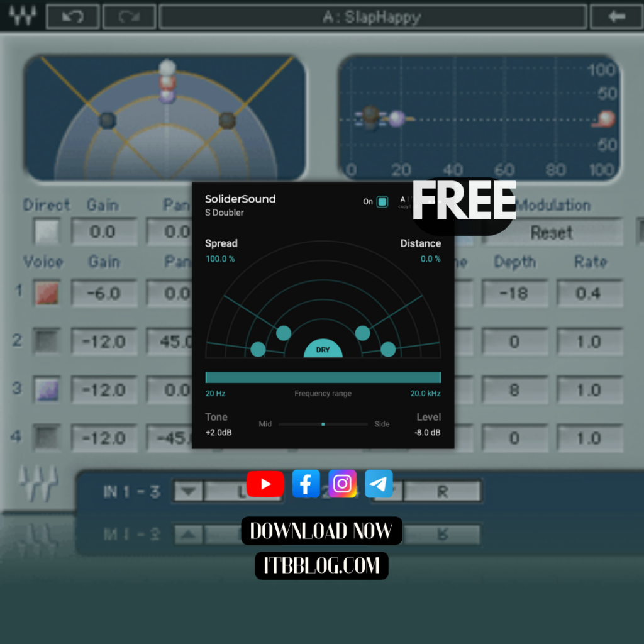Select the A preset slot in SoliderSound
This screenshot has width=644, height=644.
[x=402, y=200]
